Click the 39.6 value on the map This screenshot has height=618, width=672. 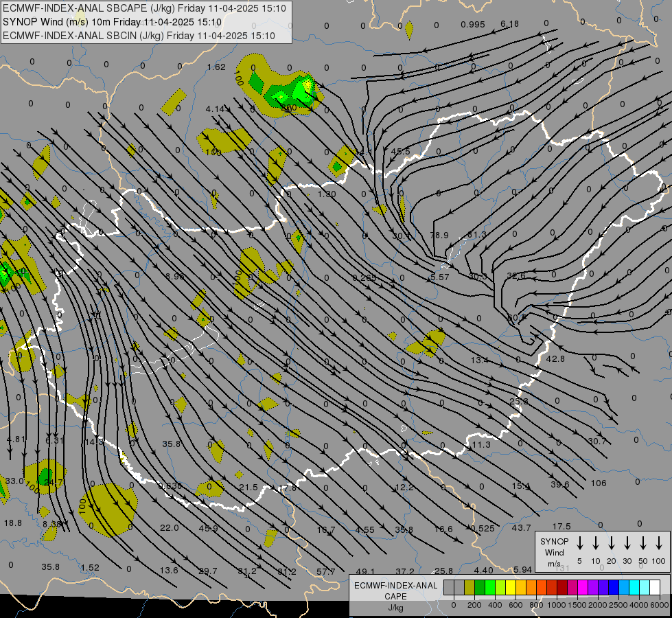point(559,485)
